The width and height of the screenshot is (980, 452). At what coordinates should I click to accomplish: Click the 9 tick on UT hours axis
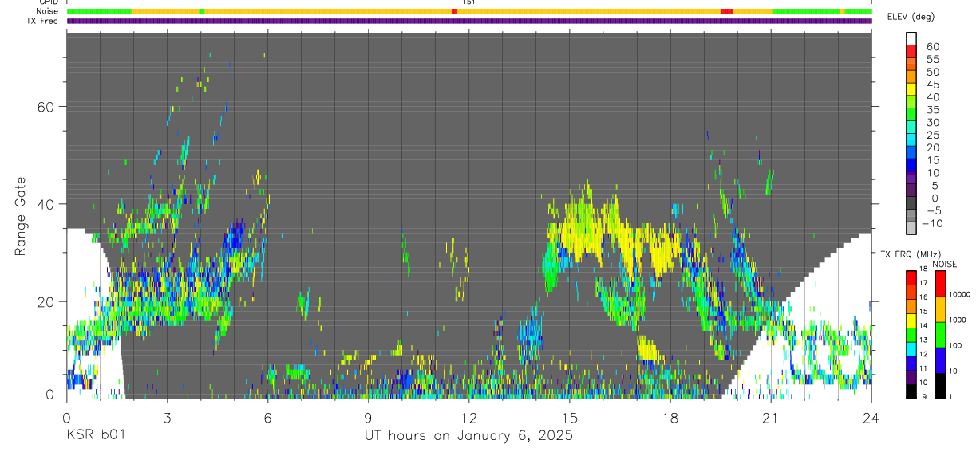tap(368, 418)
